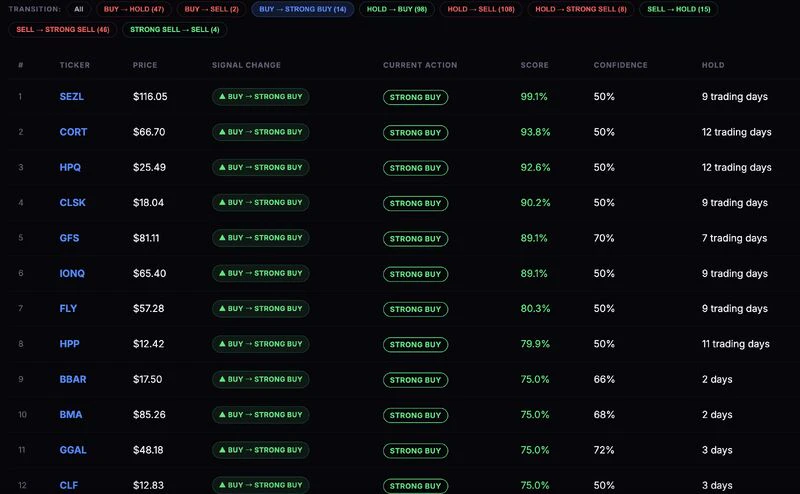Open the FLY ticker link
Viewport: 800px width, 494px height.
(68, 308)
